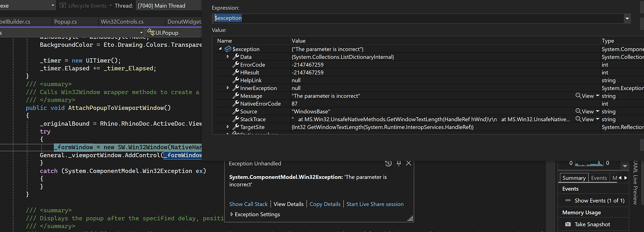644x232 pixels.
Task: Click the Show Events diagnostic icon
Action: [x=568, y=200]
